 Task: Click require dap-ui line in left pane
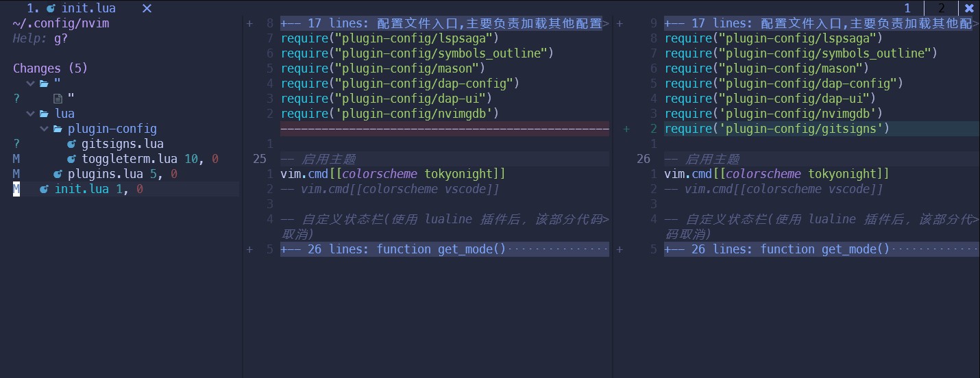coord(387,99)
